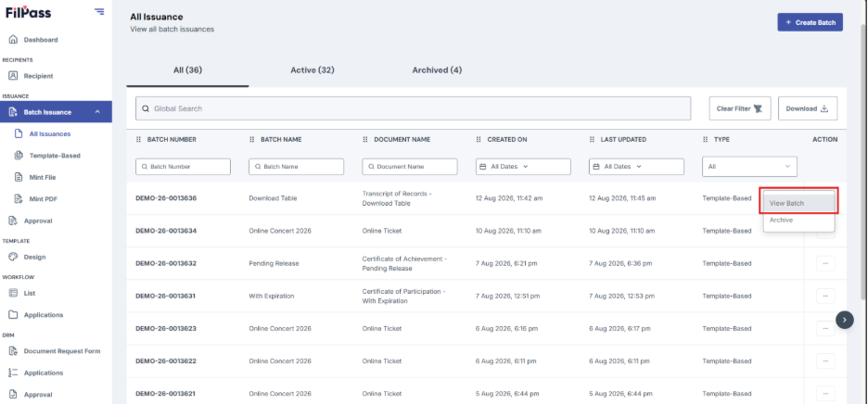Open the Recipient sidebar icon
This screenshot has height=404, width=868.
[x=14, y=76]
